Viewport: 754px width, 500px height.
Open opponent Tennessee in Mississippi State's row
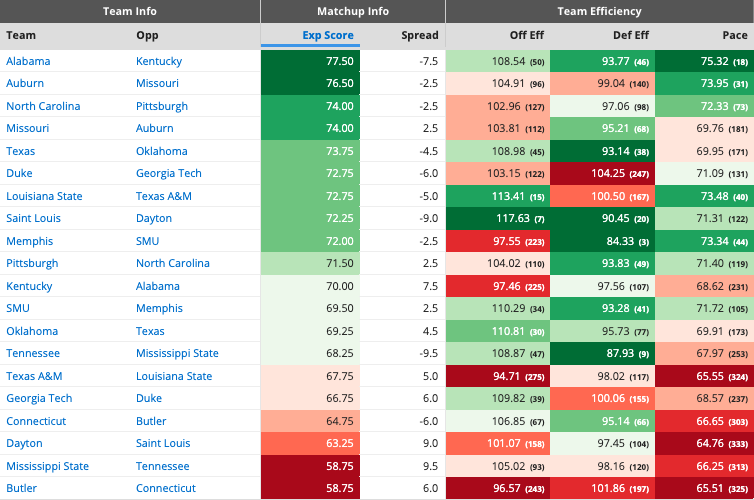pos(163,466)
